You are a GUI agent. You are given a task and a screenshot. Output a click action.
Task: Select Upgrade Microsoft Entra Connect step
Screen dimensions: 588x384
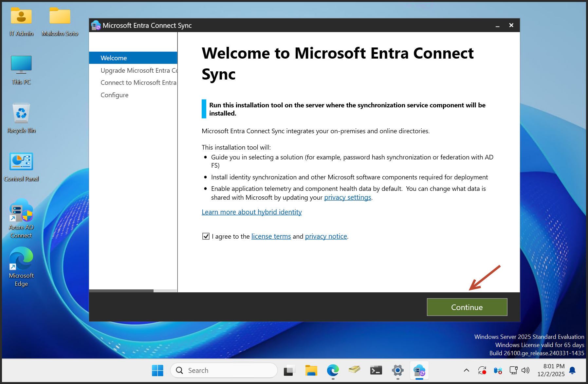coord(138,70)
